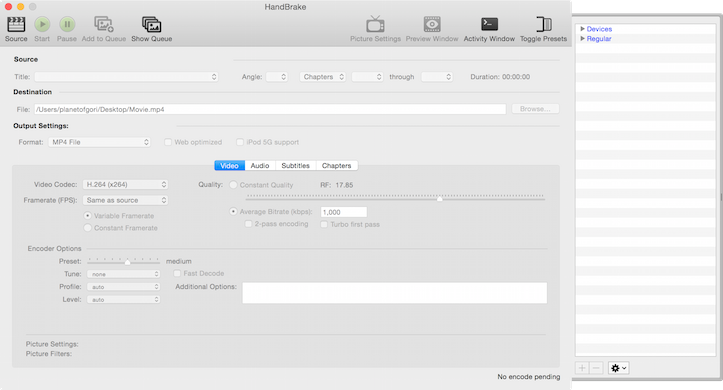The image size is (723, 390).
Task: Start encoding with the Start button
Action: coord(42,24)
